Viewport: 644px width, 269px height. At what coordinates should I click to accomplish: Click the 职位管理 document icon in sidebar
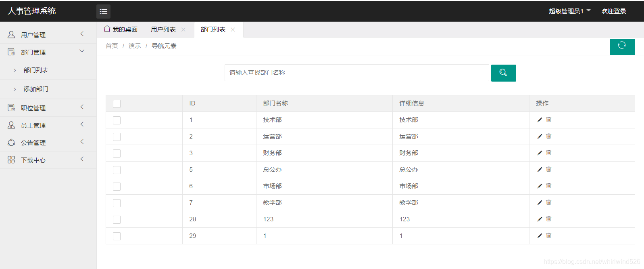(x=11, y=108)
